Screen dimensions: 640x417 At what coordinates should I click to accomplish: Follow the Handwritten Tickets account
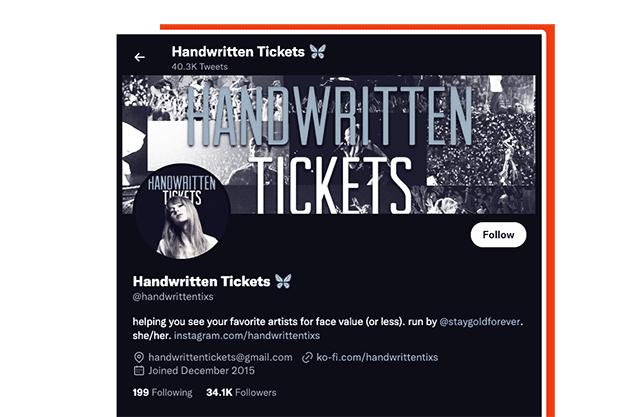[x=498, y=235]
